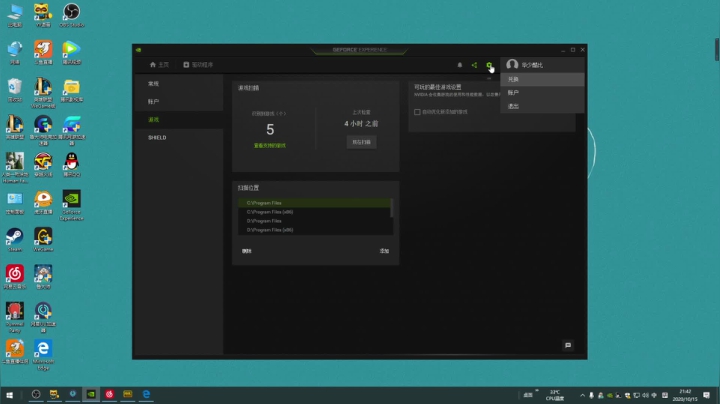Click the add button under scan locations
The image size is (720, 404).
(x=384, y=251)
